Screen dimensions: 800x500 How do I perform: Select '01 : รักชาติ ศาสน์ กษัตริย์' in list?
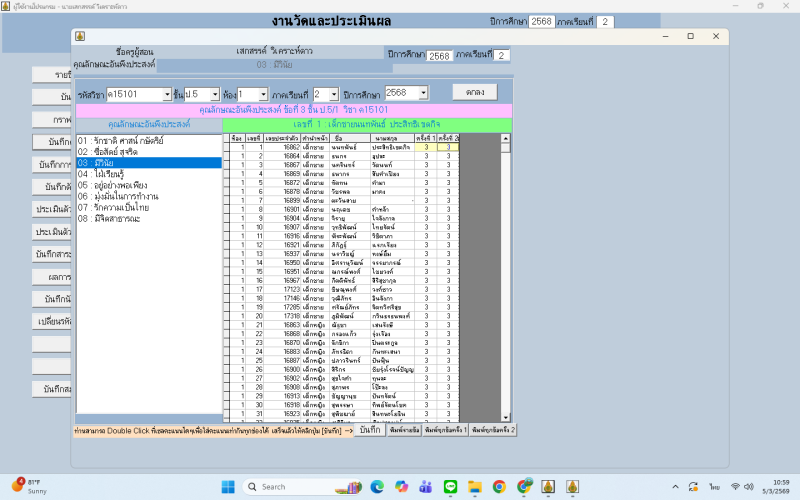(121, 141)
